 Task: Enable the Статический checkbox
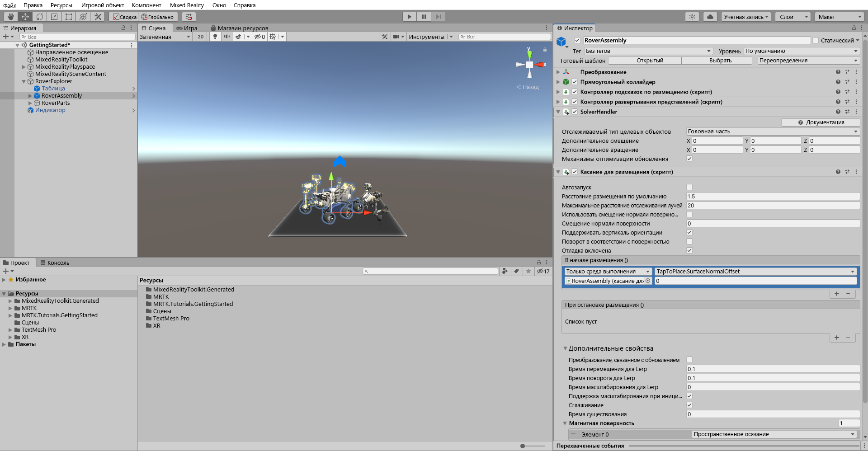point(816,40)
